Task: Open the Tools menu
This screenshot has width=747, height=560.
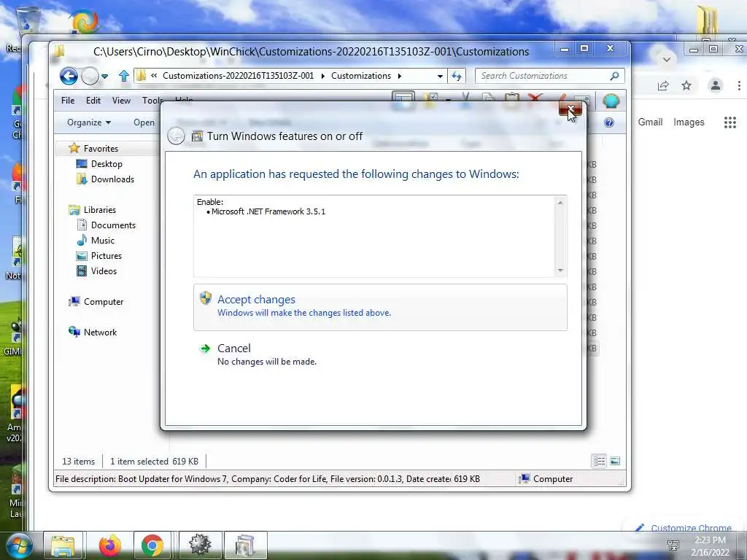Action: coord(152,101)
